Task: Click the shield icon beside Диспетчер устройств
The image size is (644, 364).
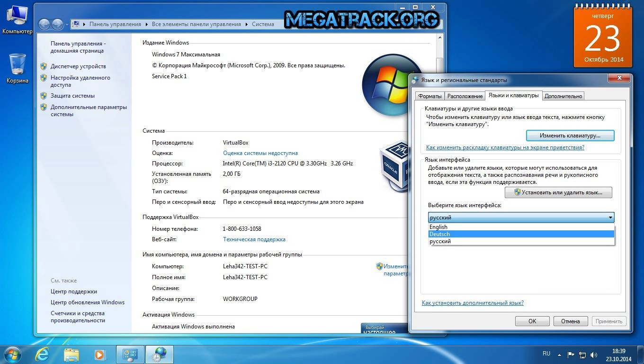Action: [x=44, y=66]
